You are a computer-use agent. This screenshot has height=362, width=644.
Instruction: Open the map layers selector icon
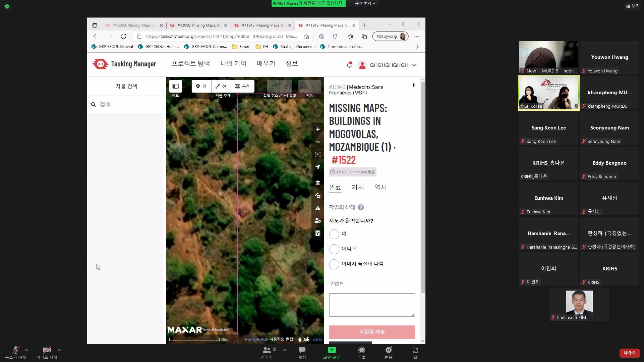click(317, 183)
